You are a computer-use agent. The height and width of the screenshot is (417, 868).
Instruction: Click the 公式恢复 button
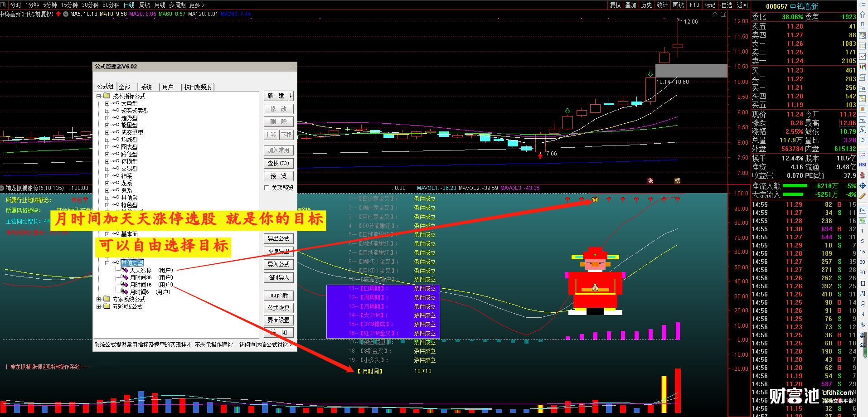point(278,308)
